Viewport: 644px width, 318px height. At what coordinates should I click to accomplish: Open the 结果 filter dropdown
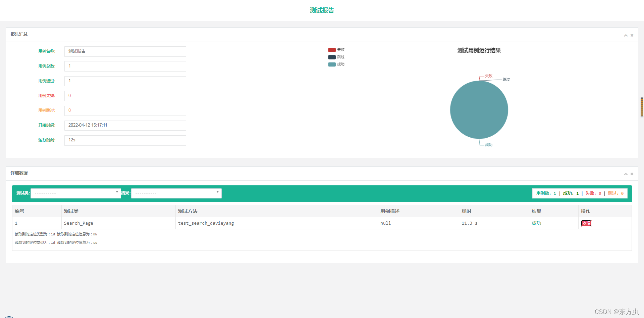[x=176, y=193]
